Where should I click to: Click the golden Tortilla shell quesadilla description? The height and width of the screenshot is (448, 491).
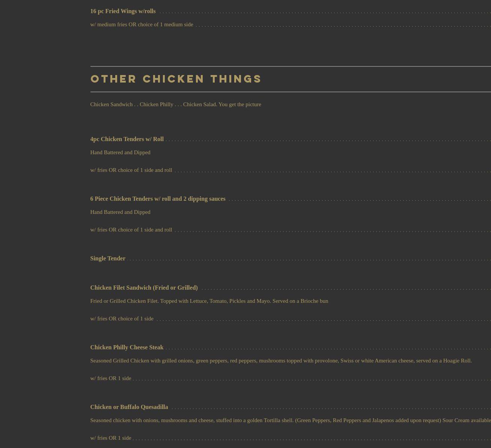tap(290, 420)
